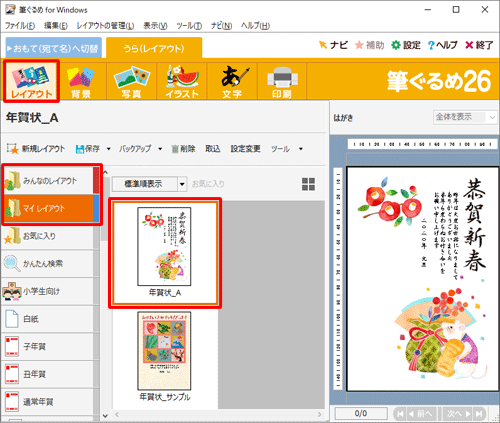
Task: Jump to first page in preview navigation
Action: click(400, 414)
